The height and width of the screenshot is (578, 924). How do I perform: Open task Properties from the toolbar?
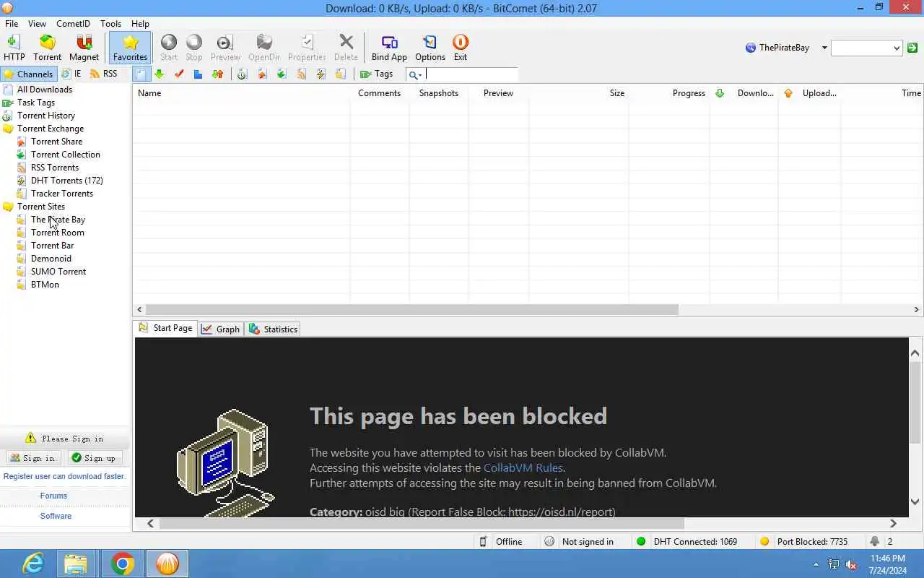(307, 48)
